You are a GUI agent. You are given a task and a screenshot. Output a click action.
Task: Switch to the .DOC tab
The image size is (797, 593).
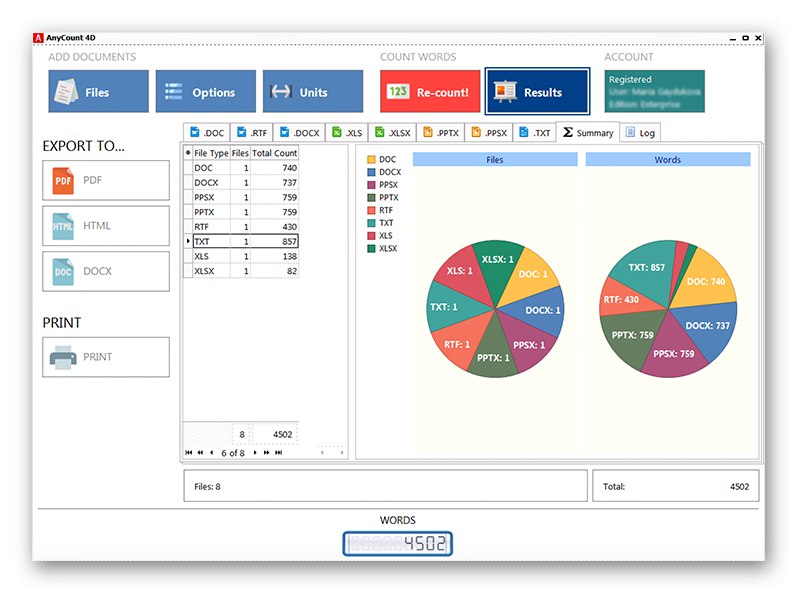click(206, 133)
